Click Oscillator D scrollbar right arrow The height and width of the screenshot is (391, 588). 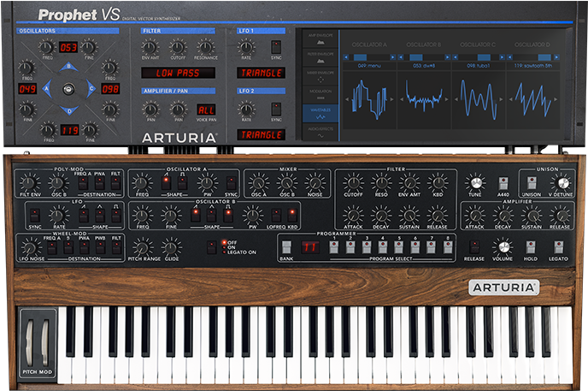pyautogui.click(x=556, y=57)
